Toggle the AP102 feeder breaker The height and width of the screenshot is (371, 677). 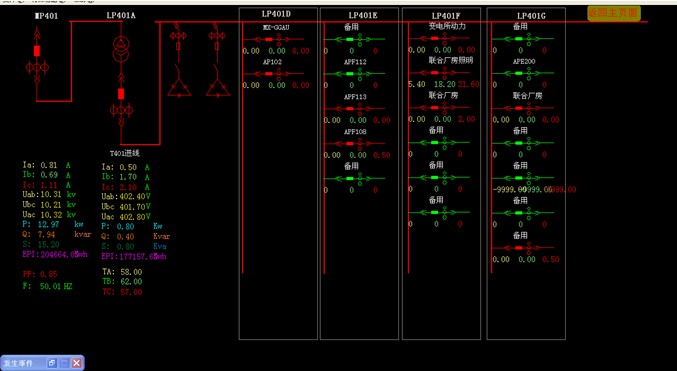(269, 74)
